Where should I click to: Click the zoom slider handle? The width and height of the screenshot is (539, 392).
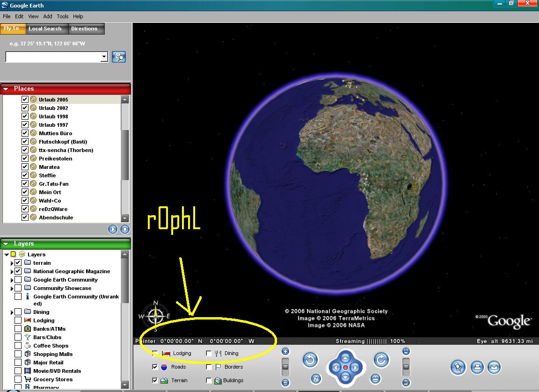pos(285,365)
